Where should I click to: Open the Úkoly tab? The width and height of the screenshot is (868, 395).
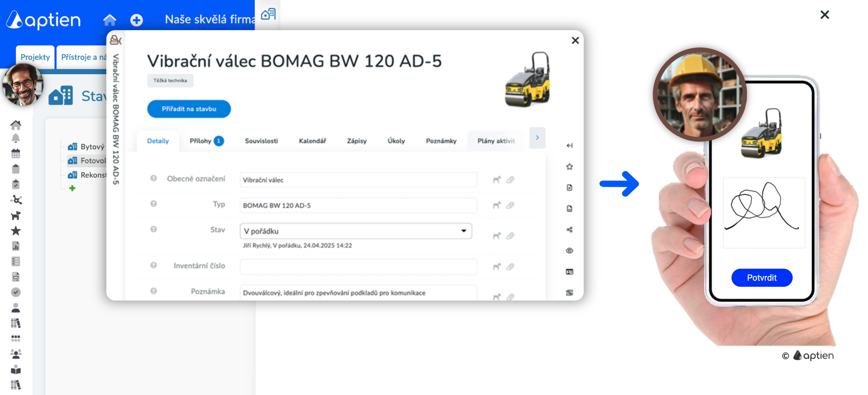coord(396,141)
